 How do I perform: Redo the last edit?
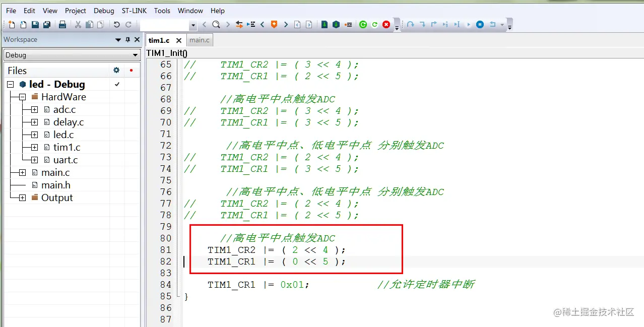(x=128, y=24)
